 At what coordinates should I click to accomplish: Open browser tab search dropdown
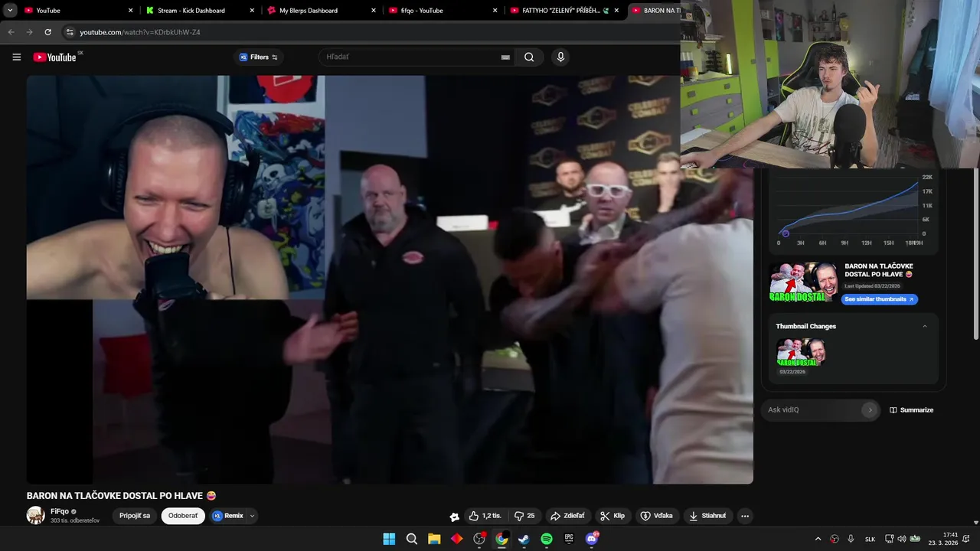[x=10, y=11]
